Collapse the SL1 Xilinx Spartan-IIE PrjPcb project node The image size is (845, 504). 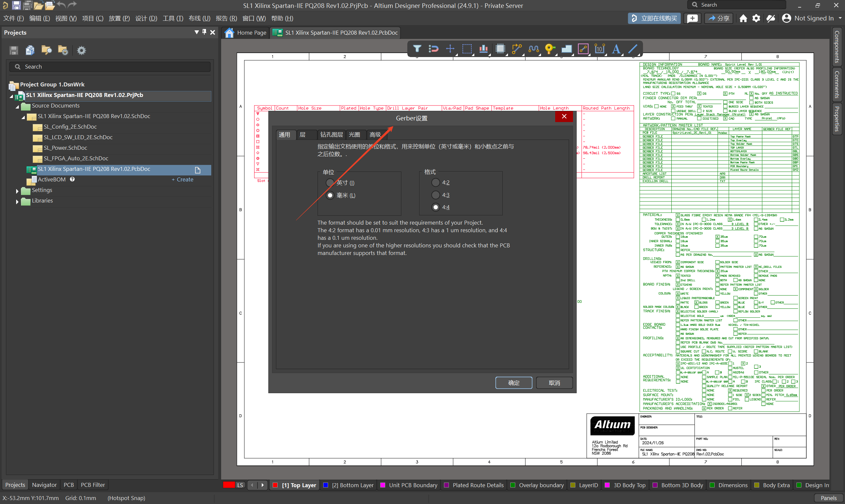(11, 96)
